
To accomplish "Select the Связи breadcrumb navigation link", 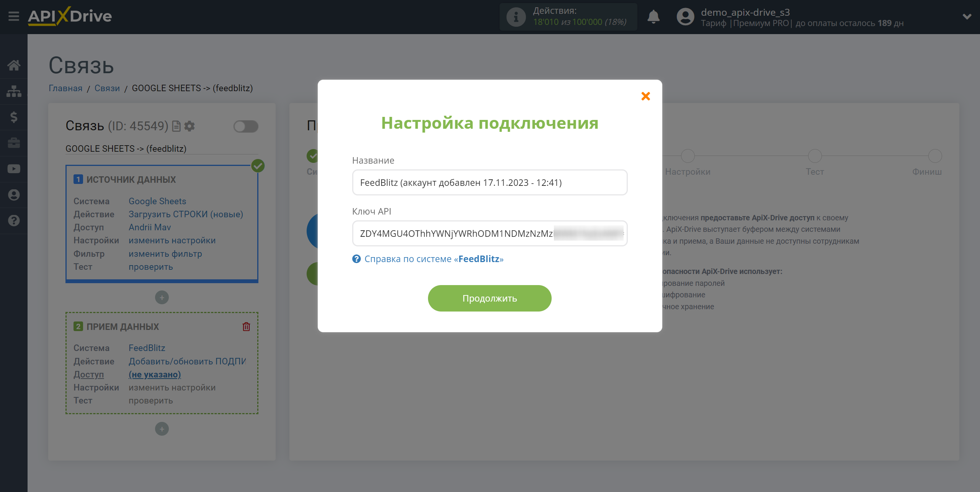I will pyautogui.click(x=107, y=88).
